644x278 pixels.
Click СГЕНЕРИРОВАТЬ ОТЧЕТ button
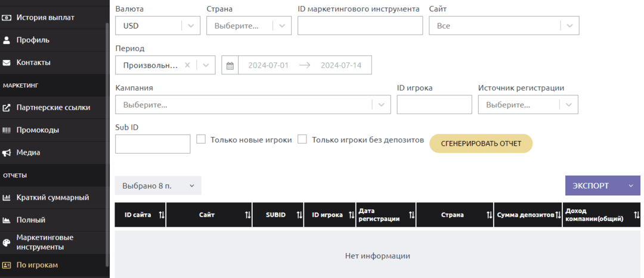pos(481,143)
